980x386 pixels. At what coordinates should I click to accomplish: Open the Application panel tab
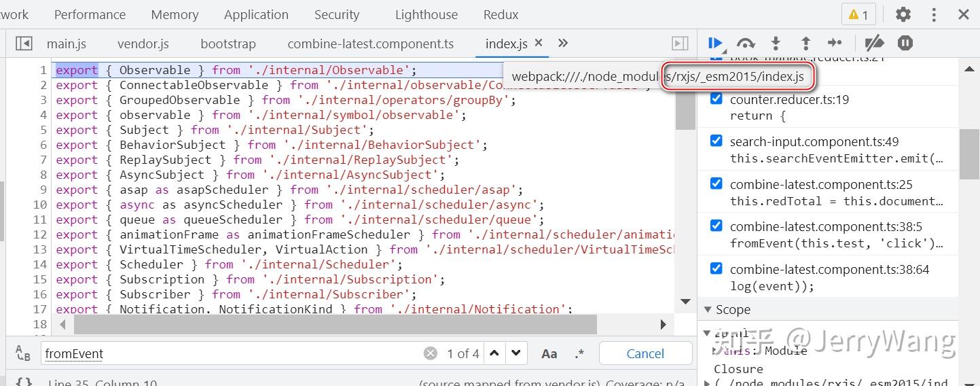(256, 14)
